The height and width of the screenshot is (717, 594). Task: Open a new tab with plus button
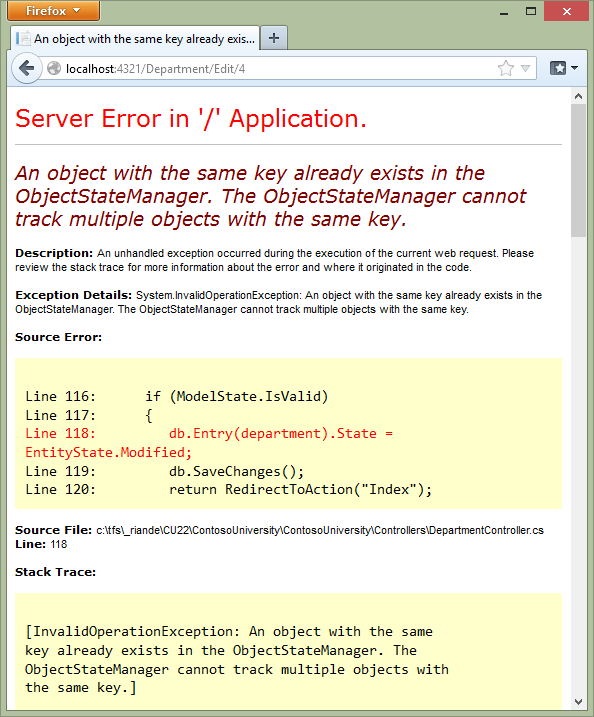pos(274,38)
